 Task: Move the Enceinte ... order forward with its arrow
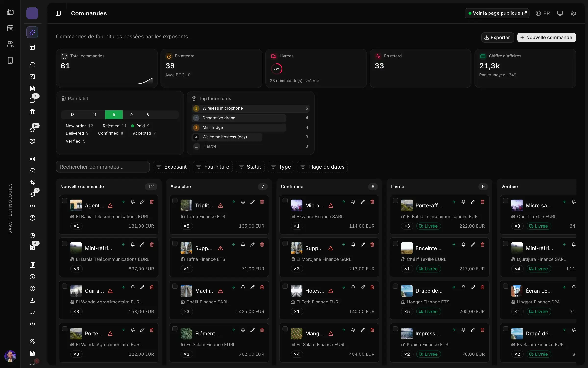pos(454,244)
